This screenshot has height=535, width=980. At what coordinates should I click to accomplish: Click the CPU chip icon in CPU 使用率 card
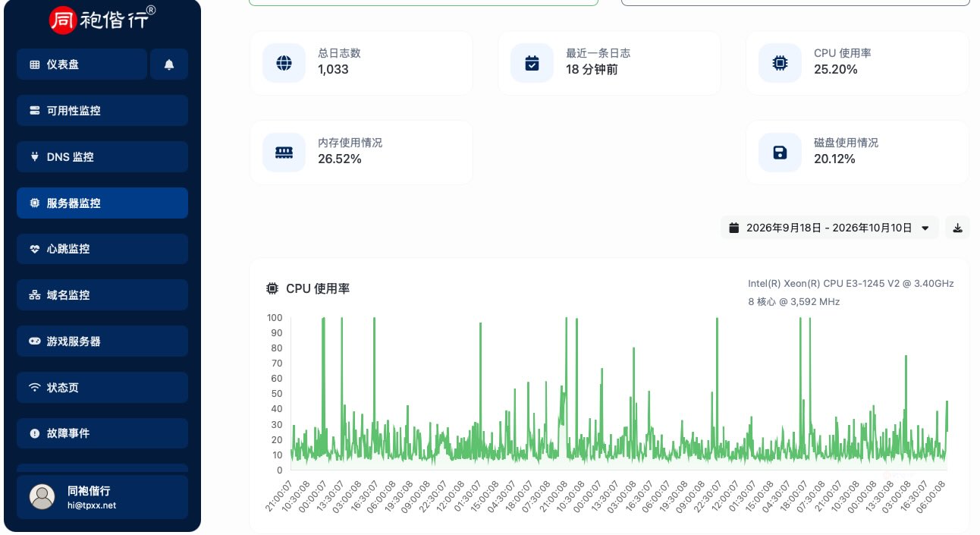[780, 63]
